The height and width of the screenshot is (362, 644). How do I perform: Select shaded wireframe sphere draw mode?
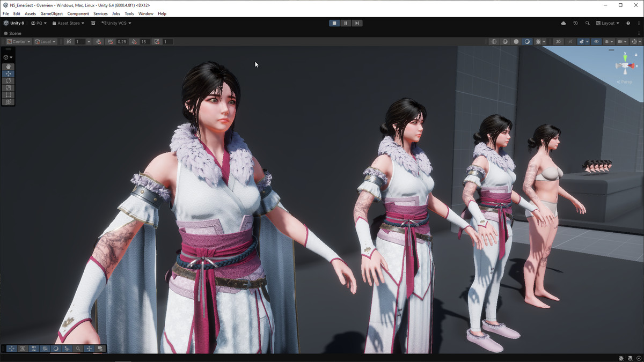tap(505, 41)
